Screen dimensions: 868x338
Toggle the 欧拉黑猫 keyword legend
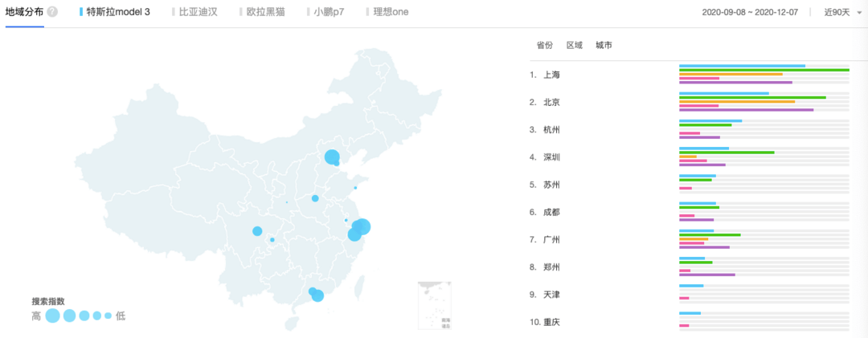(x=262, y=12)
